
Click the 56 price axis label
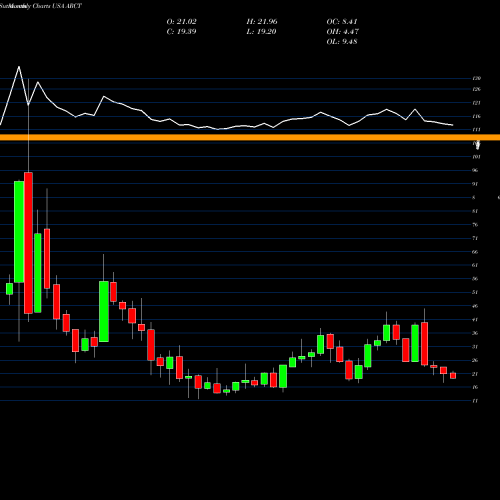pyautogui.click(x=475, y=279)
